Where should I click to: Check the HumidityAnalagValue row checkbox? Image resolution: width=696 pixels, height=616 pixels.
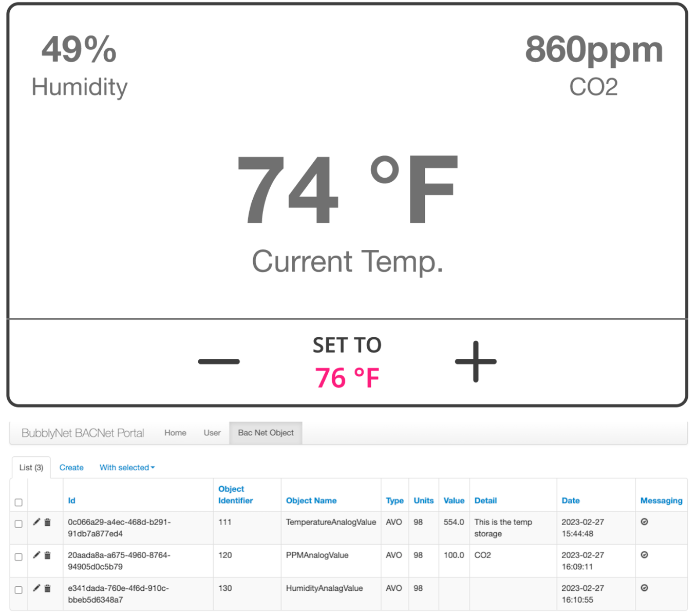tap(18, 590)
